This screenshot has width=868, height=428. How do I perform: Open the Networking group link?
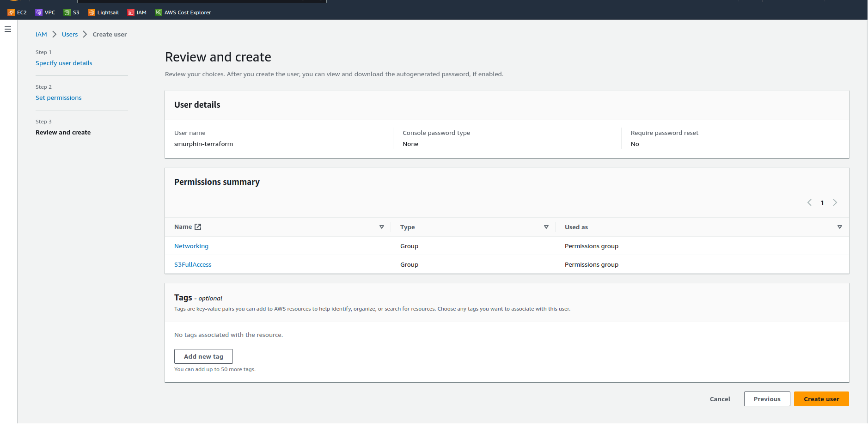pos(191,246)
